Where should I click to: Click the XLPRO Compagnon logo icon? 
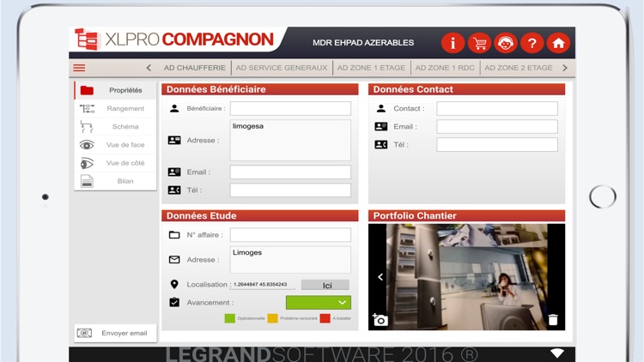coord(87,39)
